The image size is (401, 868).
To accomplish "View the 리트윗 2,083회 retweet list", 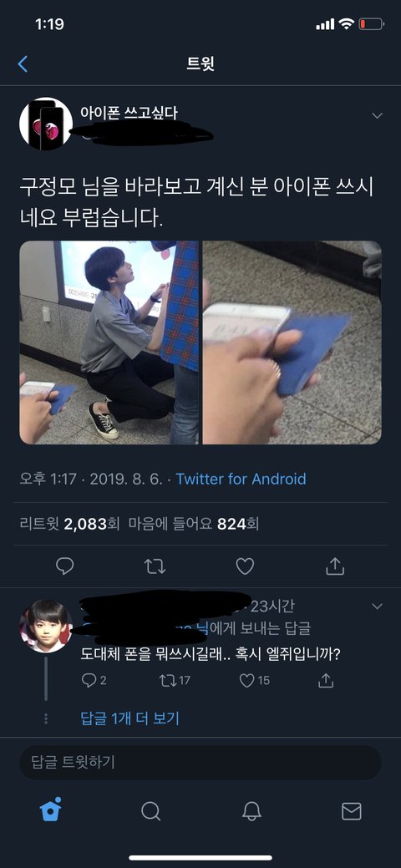I will [69, 524].
